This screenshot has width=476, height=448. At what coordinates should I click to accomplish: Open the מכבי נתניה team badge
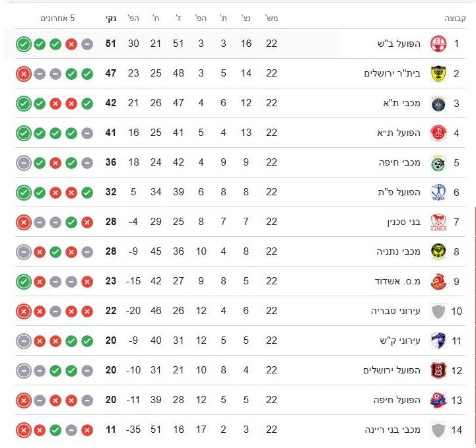pos(437,252)
